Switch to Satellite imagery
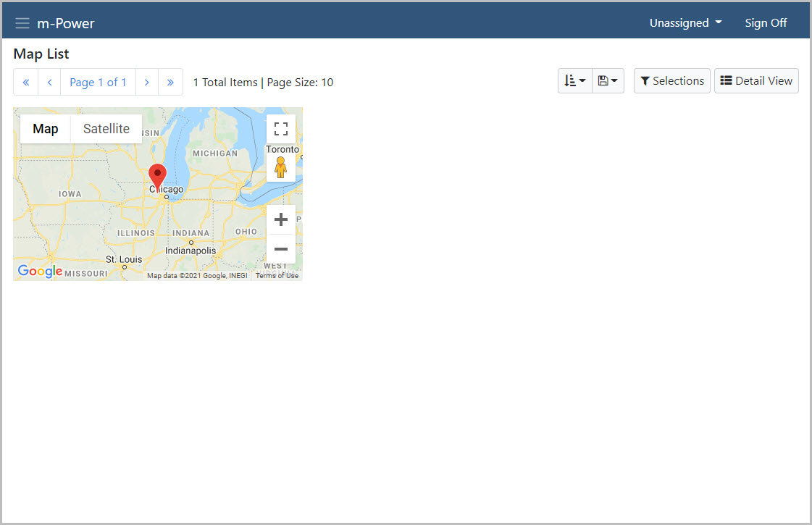Viewport: 812px width, 525px height. 106,129
